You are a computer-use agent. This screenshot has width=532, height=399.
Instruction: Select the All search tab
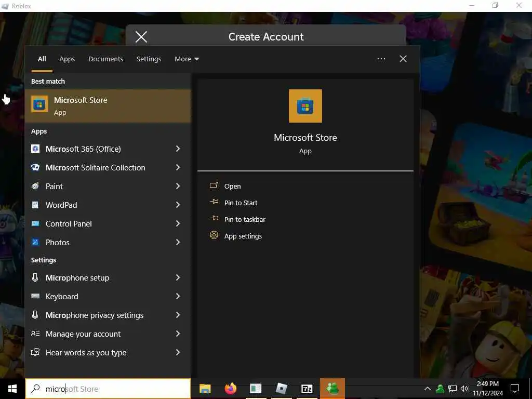pyautogui.click(x=42, y=59)
